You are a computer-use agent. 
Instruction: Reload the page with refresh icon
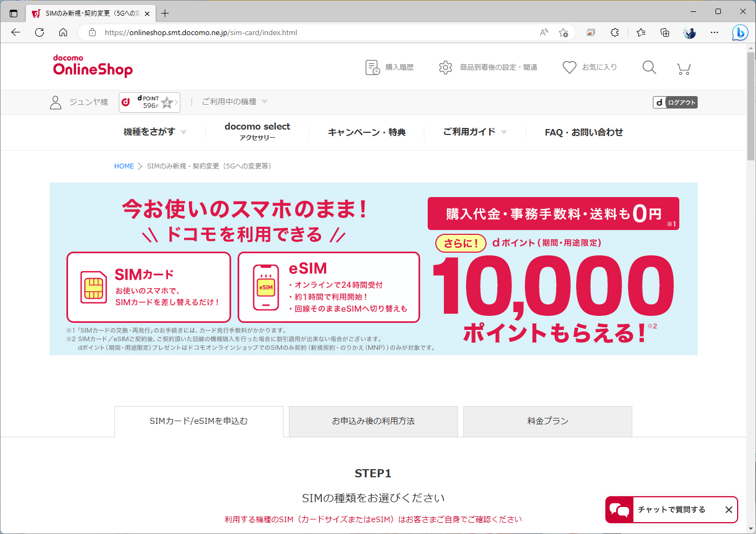[39, 32]
